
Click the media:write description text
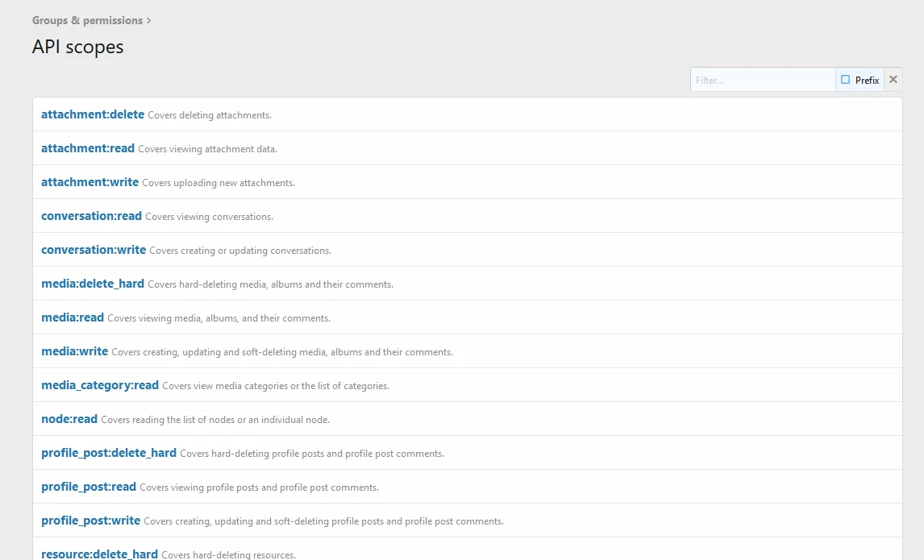pos(282,352)
